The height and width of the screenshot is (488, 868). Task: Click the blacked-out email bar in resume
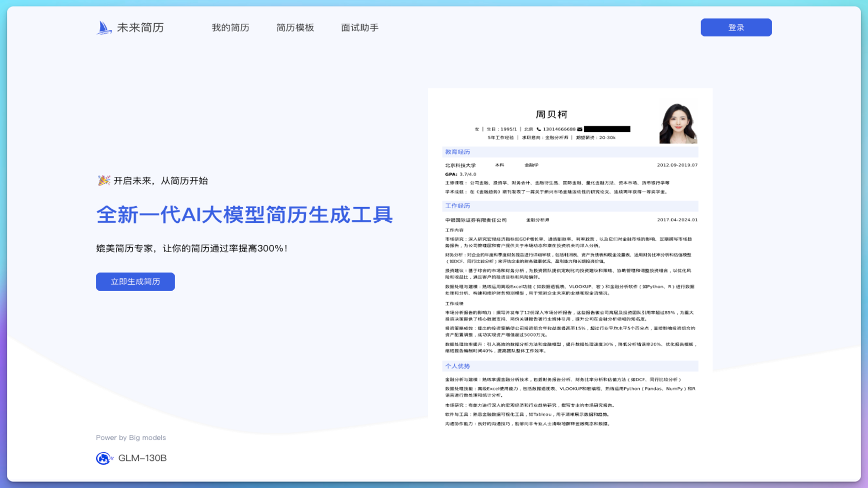[607, 130]
